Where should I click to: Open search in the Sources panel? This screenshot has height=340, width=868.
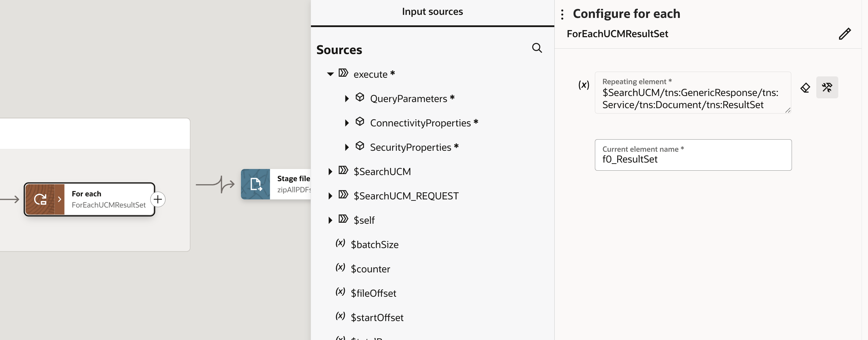coord(537,48)
